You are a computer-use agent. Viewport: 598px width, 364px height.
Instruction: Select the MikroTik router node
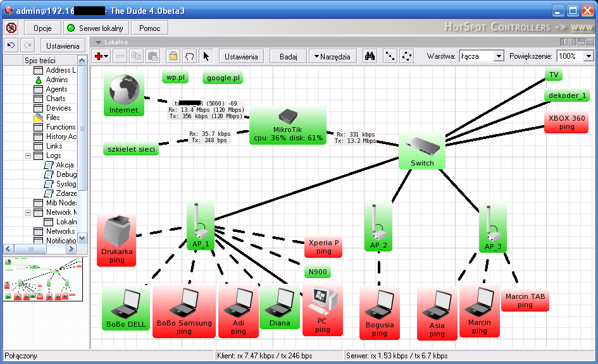click(x=288, y=125)
